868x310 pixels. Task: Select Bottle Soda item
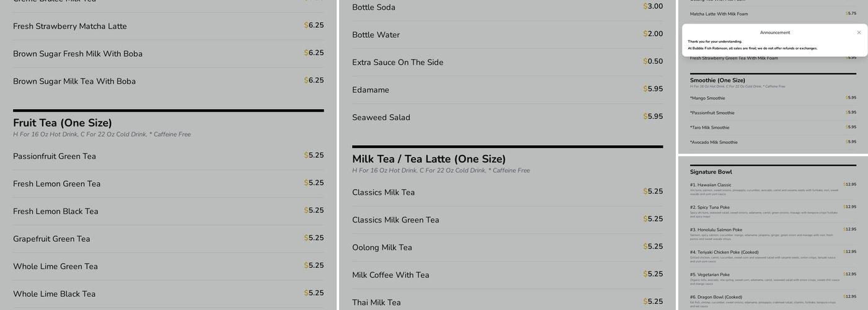coord(374,7)
